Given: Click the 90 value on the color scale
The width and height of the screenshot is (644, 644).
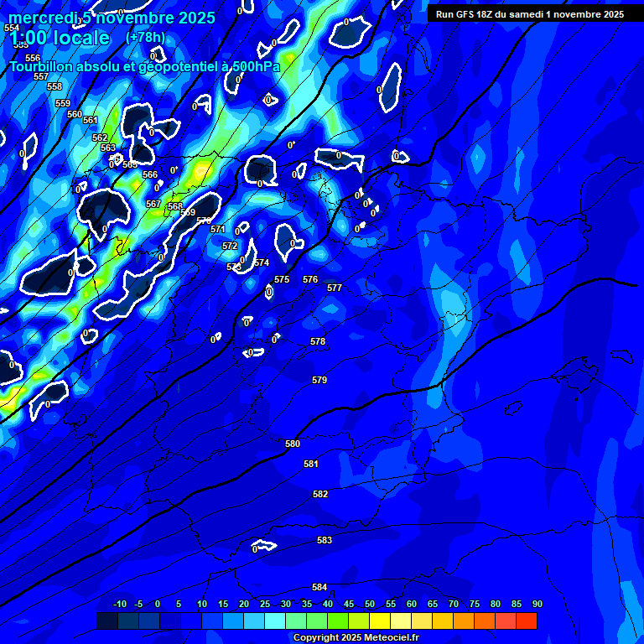Looking at the screenshot, I should (537, 604).
